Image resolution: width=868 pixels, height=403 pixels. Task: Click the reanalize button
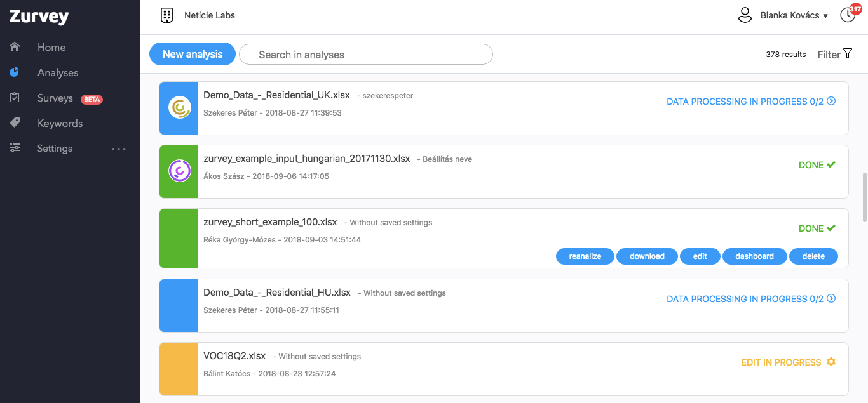(x=585, y=256)
